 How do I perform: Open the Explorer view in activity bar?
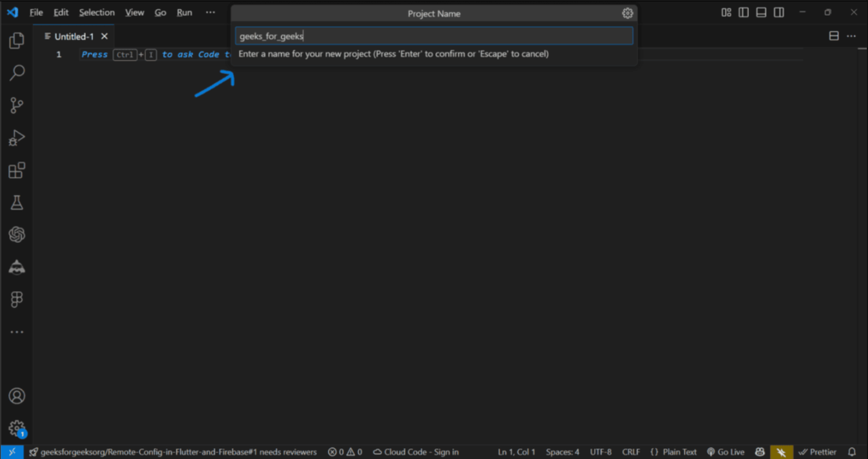pyautogui.click(x=16, y=40)
